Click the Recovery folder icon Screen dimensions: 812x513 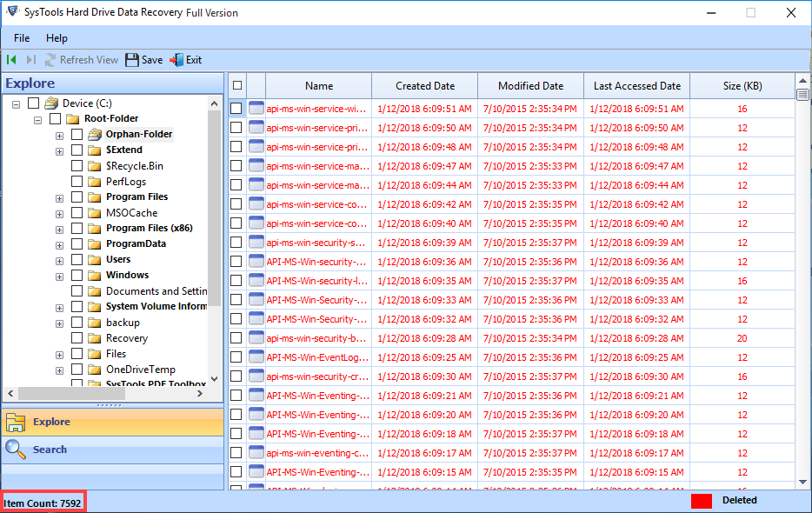pos(94,338)
